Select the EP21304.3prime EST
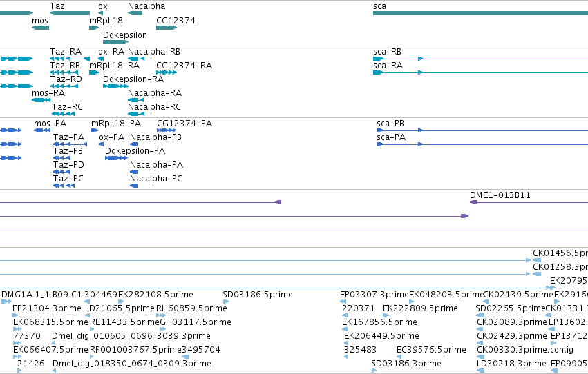588x374 pixels. [x=15, y=315]
